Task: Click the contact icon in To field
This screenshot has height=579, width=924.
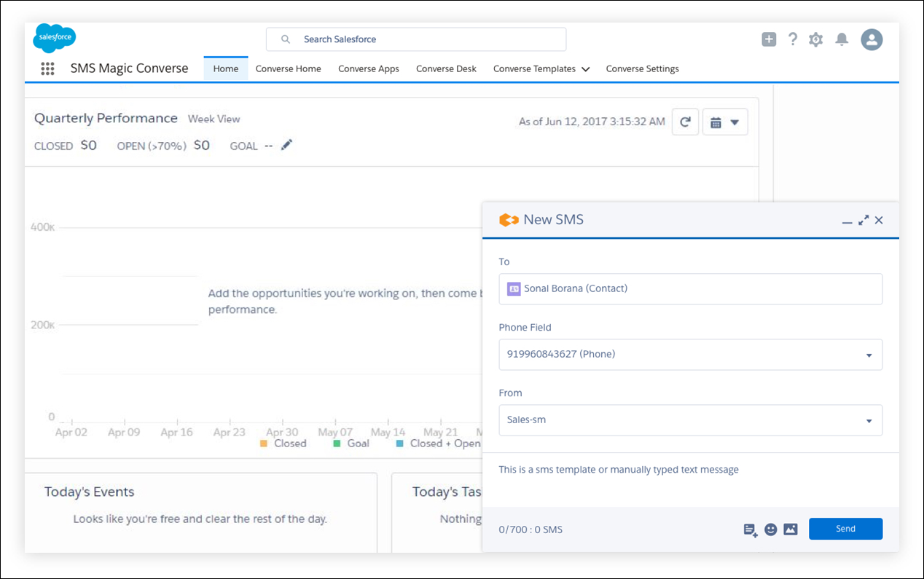Action: pyautogui.click(x=514, y=288)
